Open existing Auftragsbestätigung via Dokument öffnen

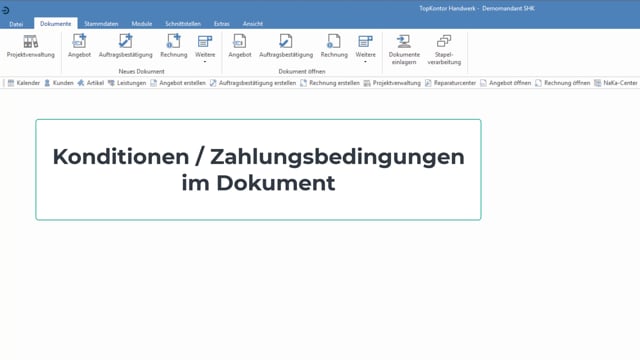click(x=286, y=47)
